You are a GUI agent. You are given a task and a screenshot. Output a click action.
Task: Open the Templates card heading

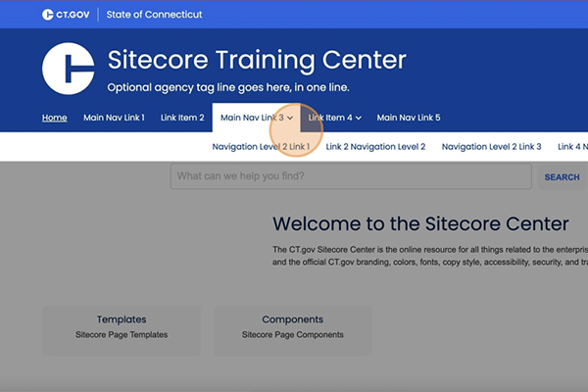[122, 319]
